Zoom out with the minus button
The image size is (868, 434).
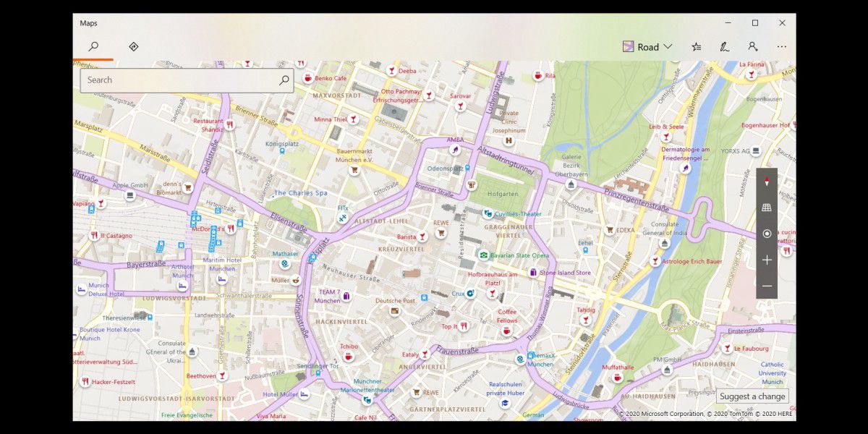[767, 286]
